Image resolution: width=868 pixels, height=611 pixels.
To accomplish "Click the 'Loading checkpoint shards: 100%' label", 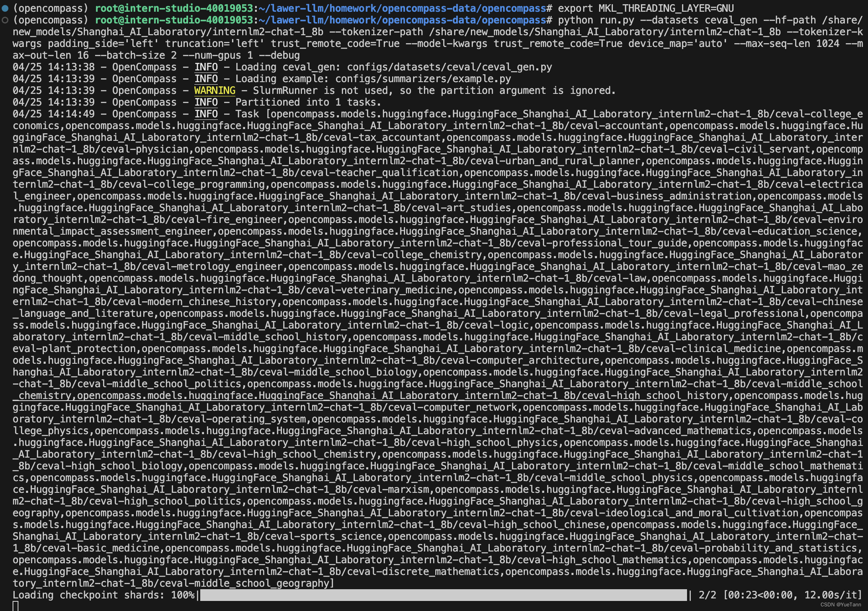I will click(x=103, y=595).
